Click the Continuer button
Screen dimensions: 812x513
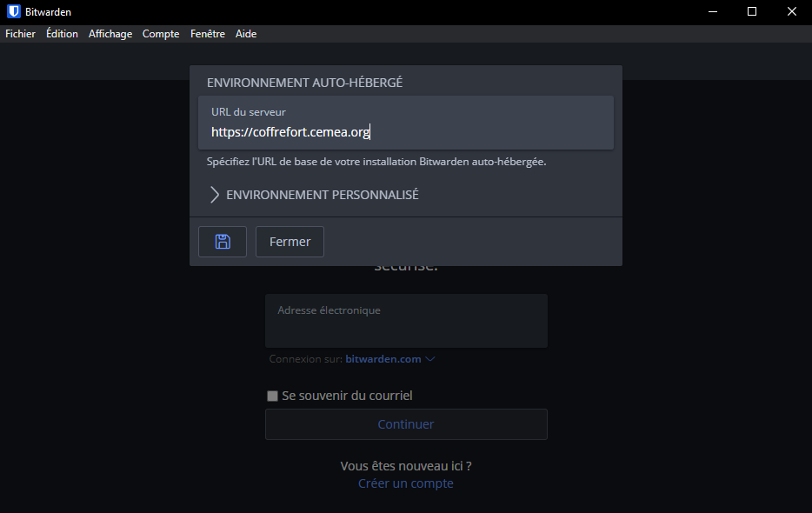pyautogui.click(x=406, y=424)
